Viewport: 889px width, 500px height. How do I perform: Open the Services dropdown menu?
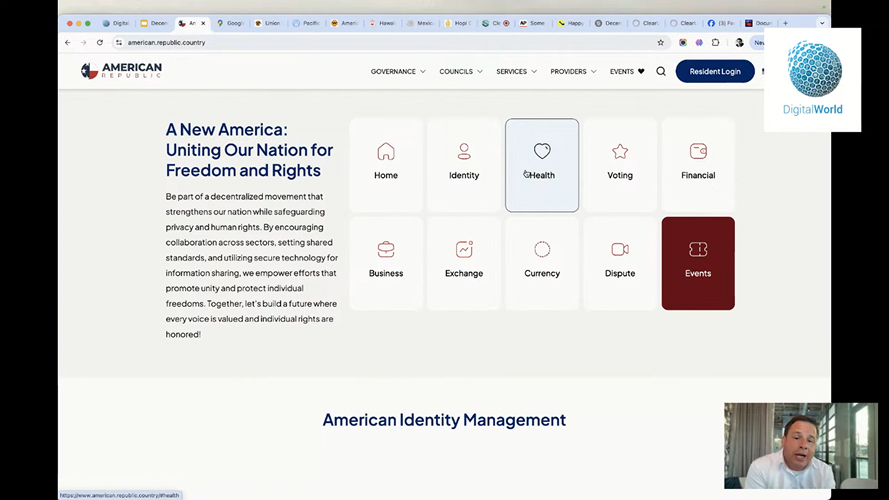pyautogui.click(x=516, y=72)
